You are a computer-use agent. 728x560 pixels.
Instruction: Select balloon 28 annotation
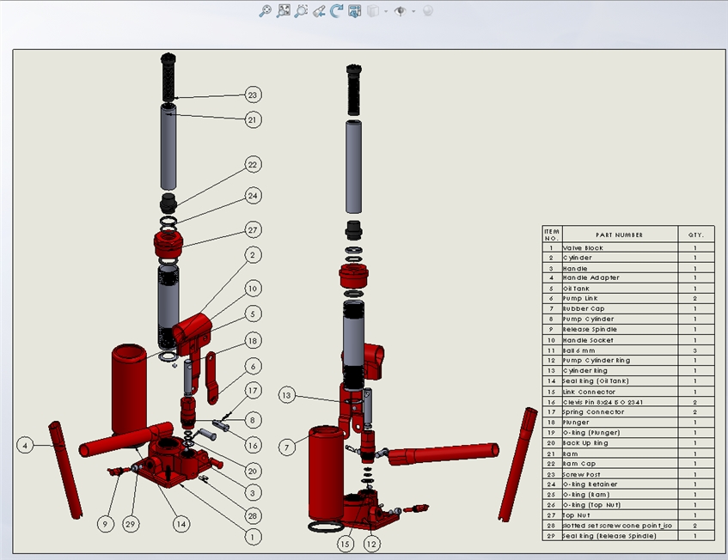[253, 516]
